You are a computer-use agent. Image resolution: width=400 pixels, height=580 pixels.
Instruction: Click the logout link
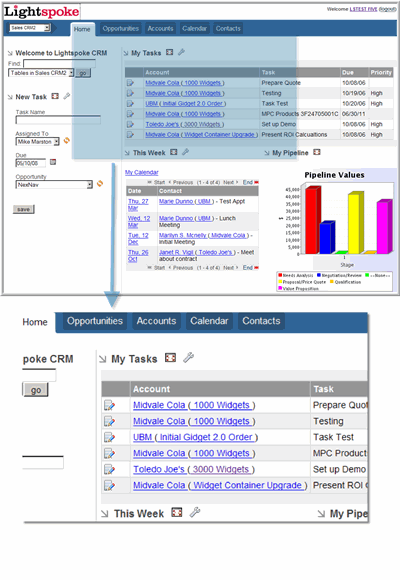[x=388, y=9]
